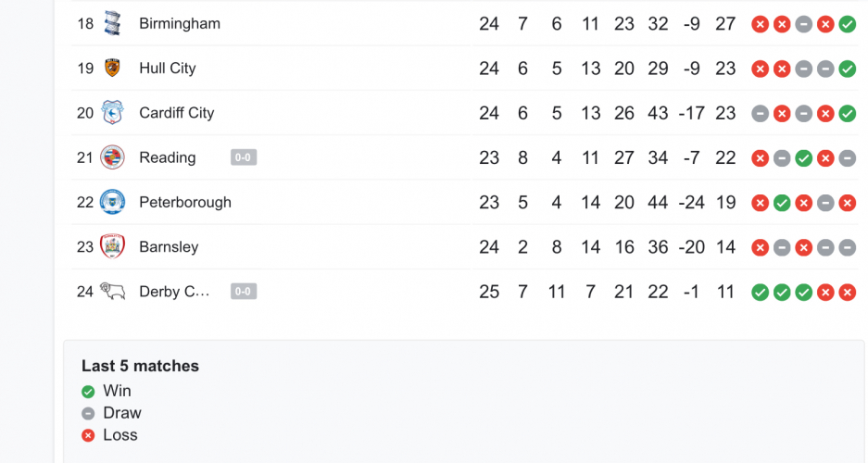Screen dimensions: 868x463
Task: Open the Birmingham team link
Action: pos(180,23)
